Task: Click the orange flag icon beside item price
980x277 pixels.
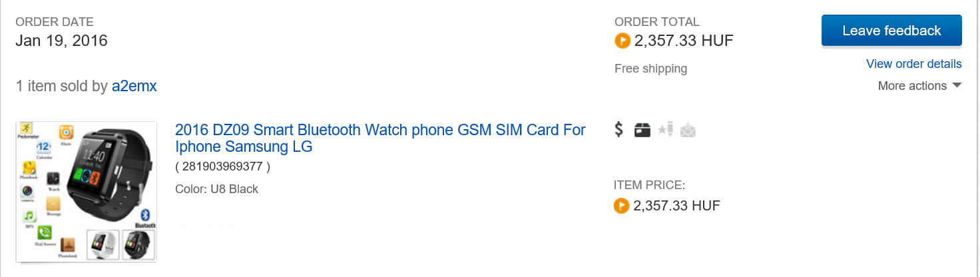Action: [x=621, y=206]
